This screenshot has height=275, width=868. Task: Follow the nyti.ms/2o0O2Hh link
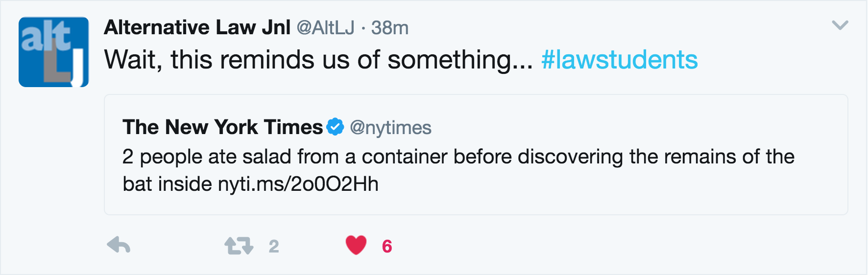point(298,184)
